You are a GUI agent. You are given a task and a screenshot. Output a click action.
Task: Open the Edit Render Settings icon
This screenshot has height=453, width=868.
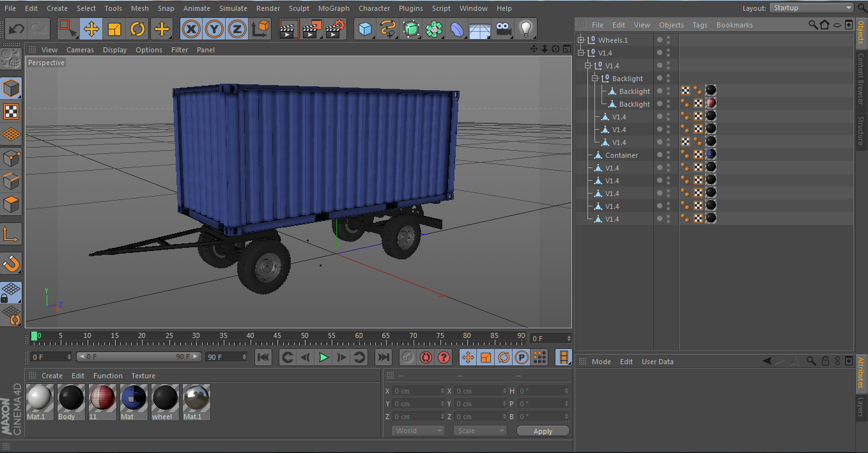336,29
